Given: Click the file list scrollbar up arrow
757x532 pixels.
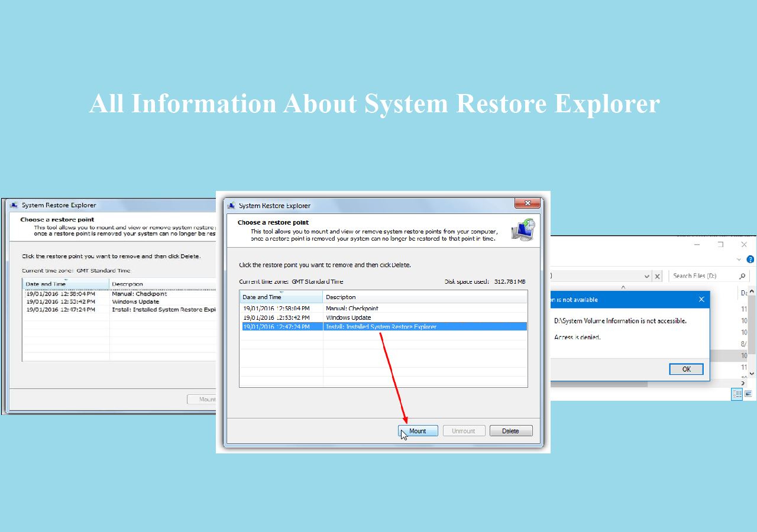Looking at the screenshot, I should point(752,291).
